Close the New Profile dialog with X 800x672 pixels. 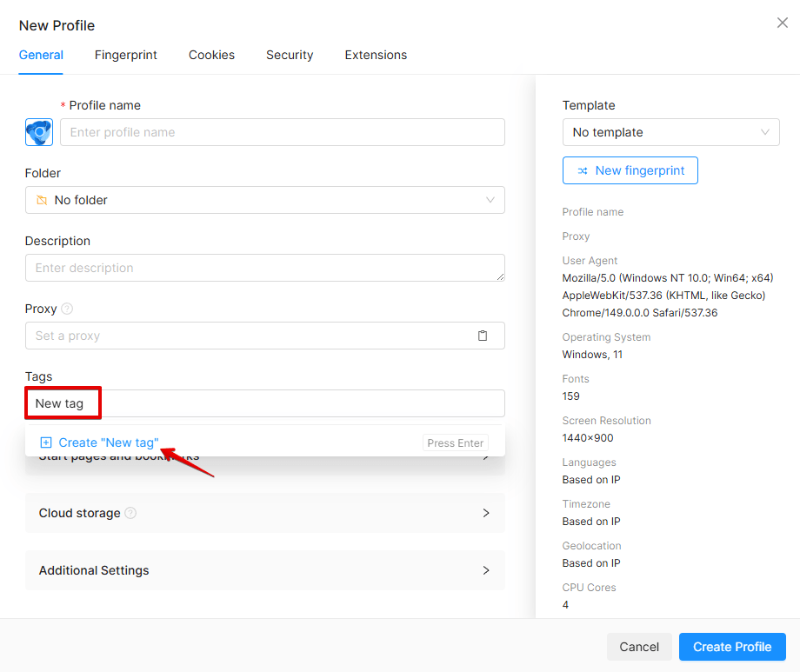[x=782, y=23]
